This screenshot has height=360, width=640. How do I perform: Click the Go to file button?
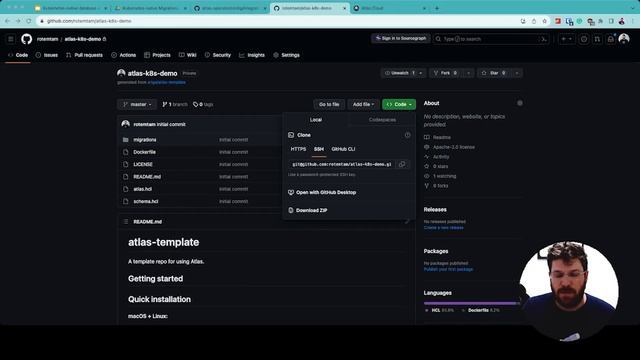(x=329, y=104)
